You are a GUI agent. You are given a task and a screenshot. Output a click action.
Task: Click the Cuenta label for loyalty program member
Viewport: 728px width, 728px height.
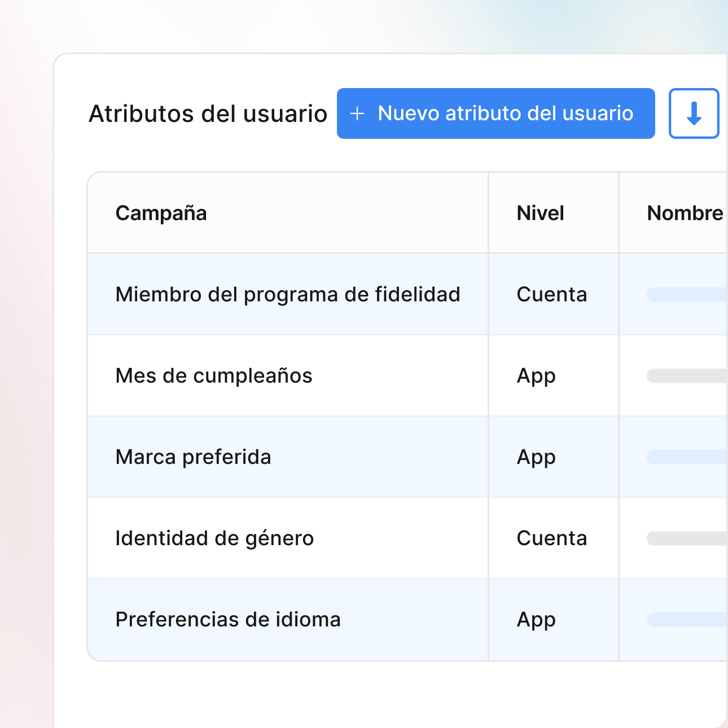[x=552, y=295]
